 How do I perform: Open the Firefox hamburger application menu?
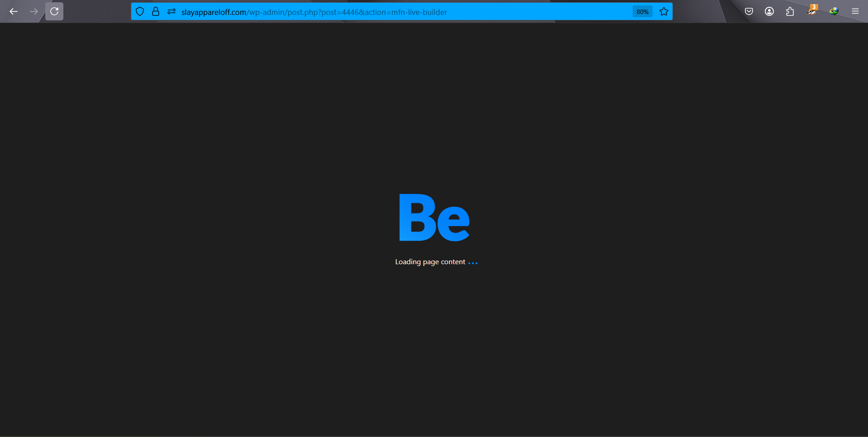pos(855,11)
